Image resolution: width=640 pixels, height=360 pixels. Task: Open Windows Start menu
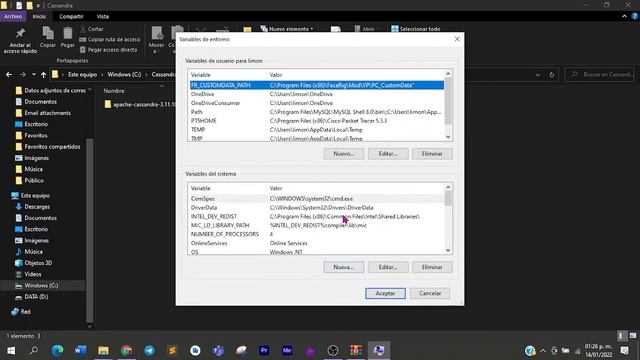(x=11, y=350)
